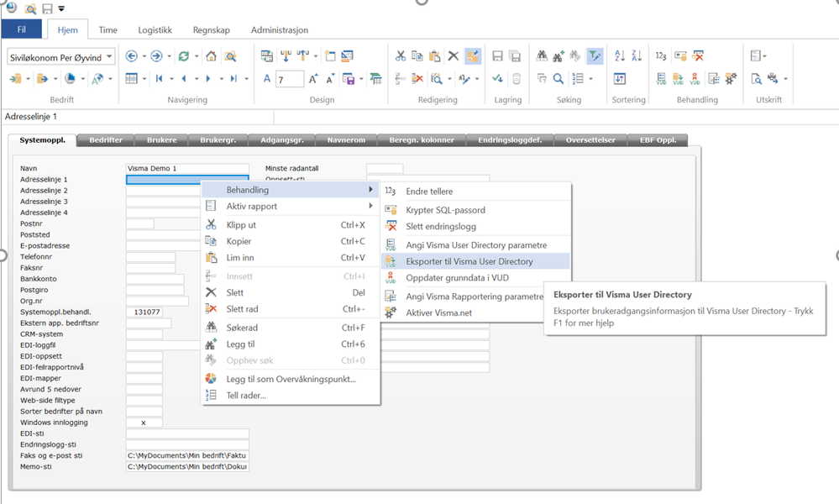Screen dimensions: 839x504
Task: Click the binoculars Search icon in Søking
Action: [542, 55]
